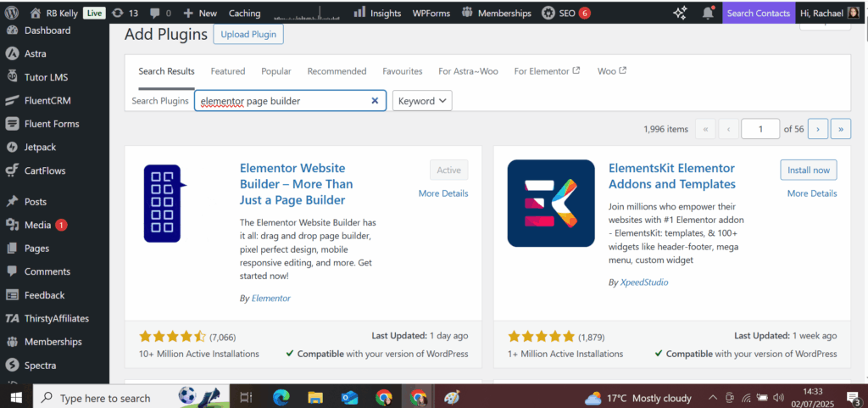Install ElementsKit with Install now button
The image size is (868, 408).
809,170
